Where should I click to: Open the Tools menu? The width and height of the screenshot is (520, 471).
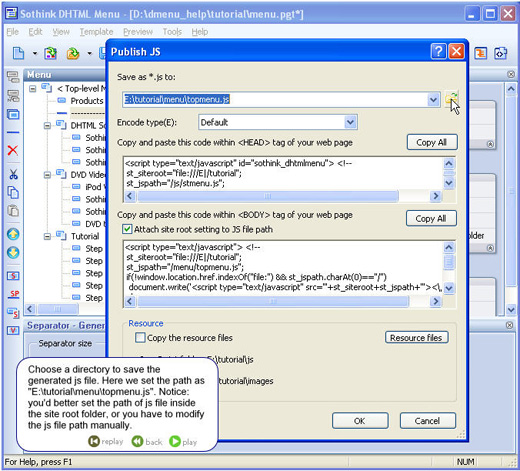point(172,32)
